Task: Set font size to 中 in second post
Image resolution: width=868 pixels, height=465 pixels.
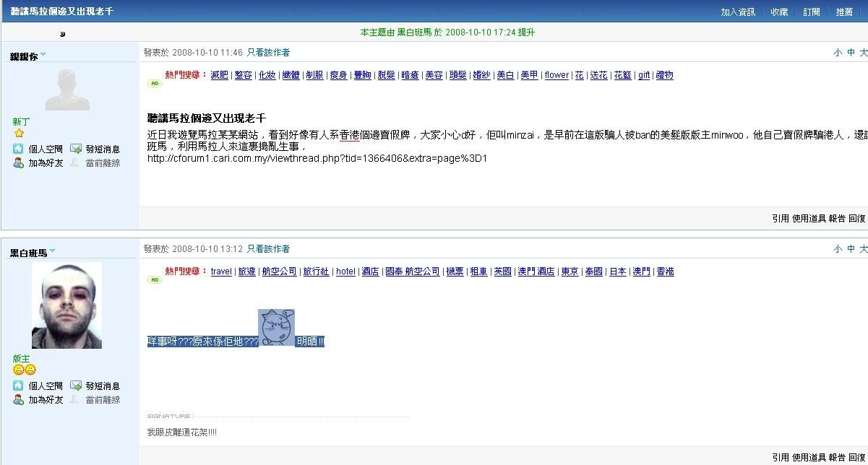Action: tap(851, 249)
